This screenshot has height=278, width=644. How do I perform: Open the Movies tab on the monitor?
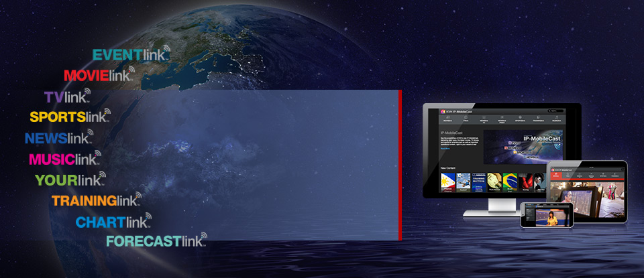pyautogui.click(x=447, y=120)
